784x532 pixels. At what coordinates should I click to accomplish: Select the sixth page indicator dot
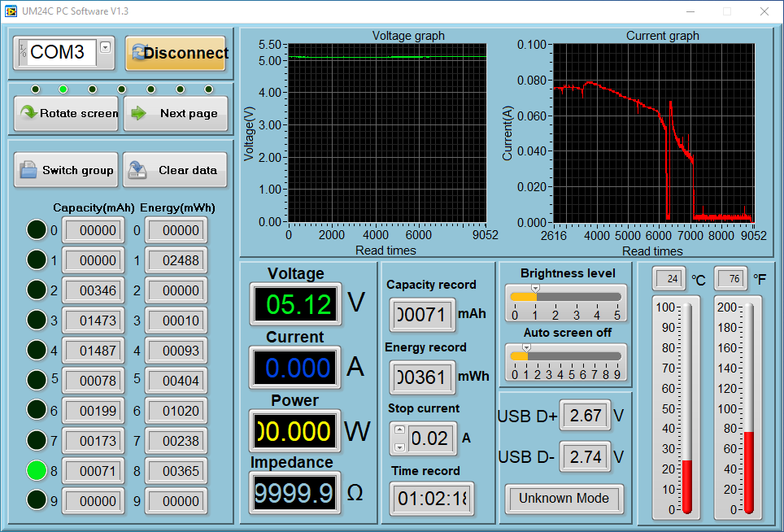180,89
